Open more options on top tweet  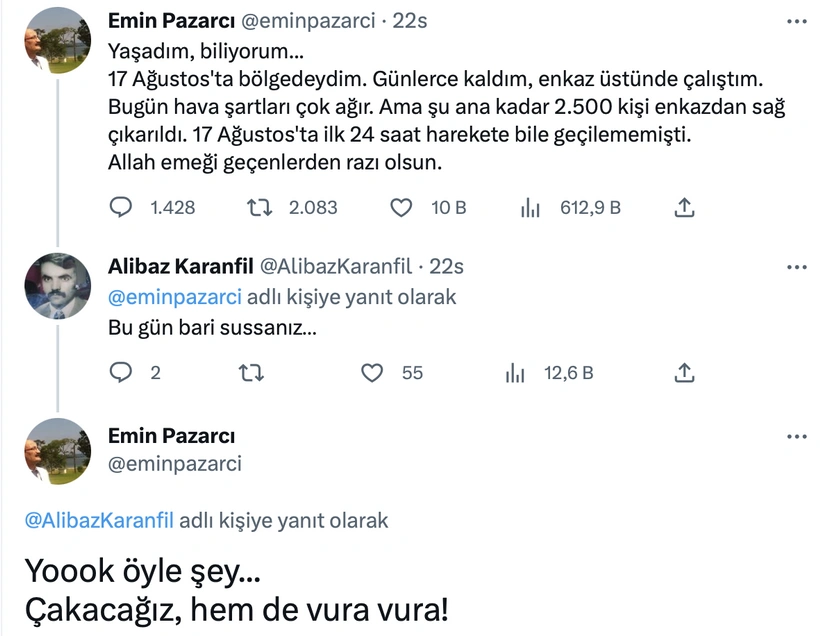click(x=797, y=20)
